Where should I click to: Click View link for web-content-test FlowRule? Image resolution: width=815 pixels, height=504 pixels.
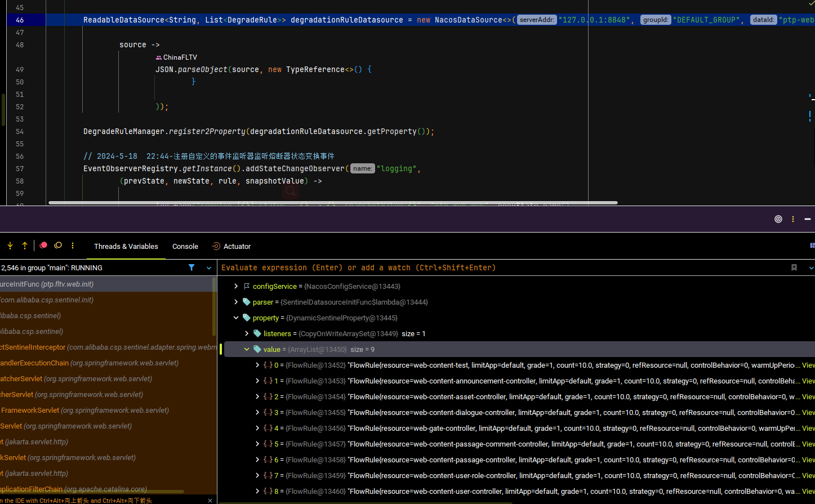coord(808,365)
